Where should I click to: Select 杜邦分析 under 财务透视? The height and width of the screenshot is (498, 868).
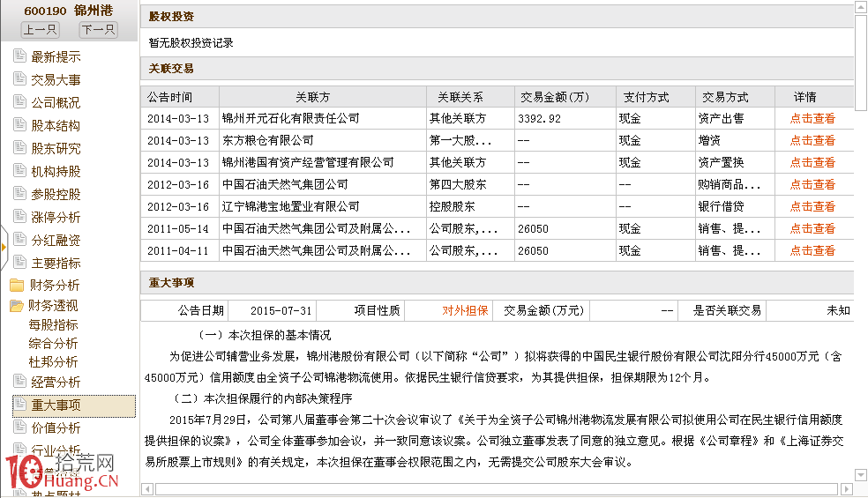[53, 362]
